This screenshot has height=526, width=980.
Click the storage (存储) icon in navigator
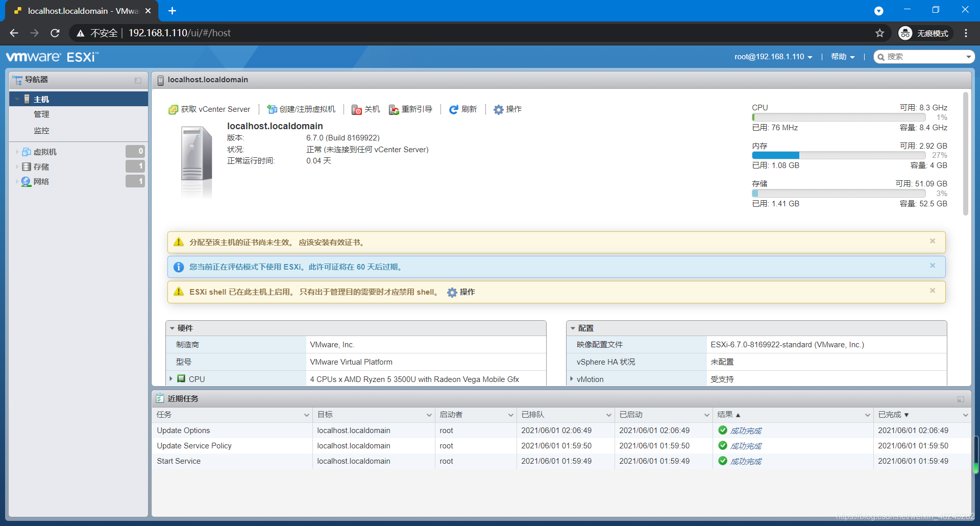click(27, 166)
